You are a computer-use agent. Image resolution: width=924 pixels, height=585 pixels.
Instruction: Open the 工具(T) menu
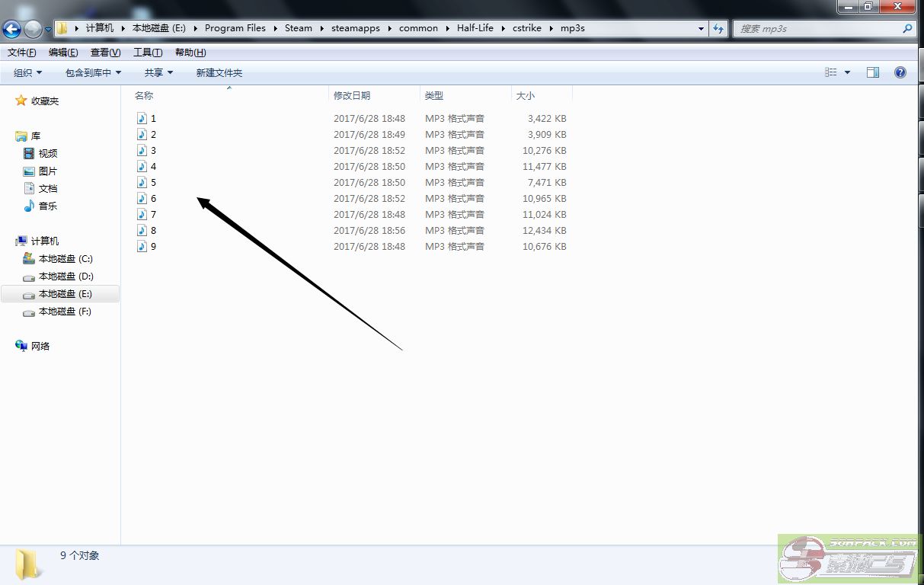point(148,53)
